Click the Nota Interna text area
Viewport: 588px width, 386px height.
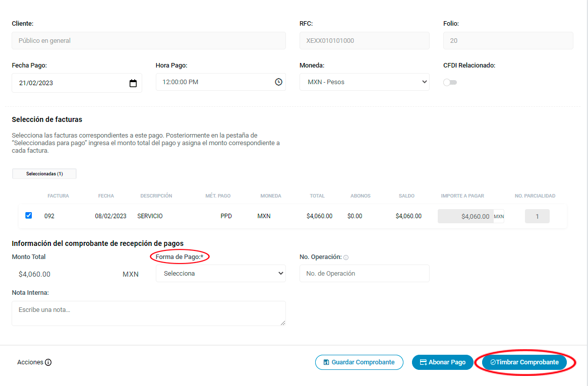(x=148, y=313)
